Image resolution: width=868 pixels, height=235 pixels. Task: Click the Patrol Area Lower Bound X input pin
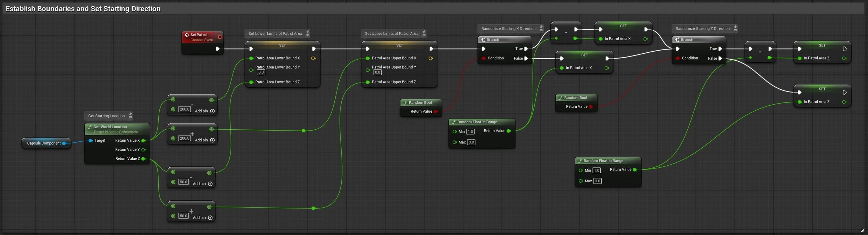(251, 58)
